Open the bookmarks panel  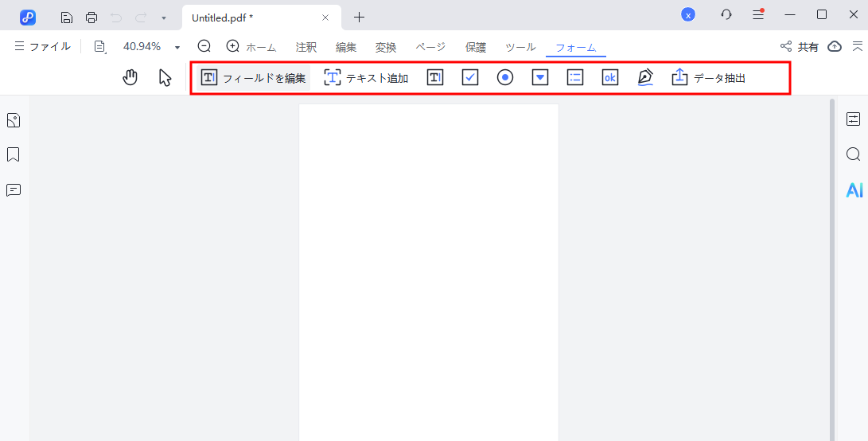(14, 154)
